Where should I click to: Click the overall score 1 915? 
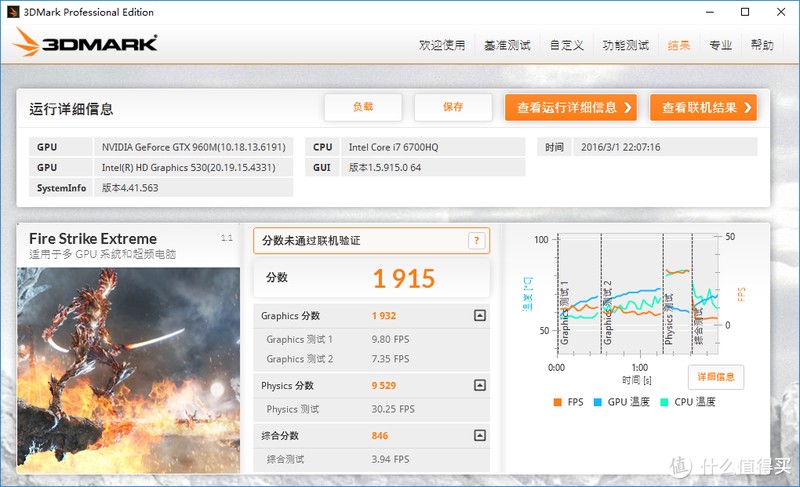coord(404,279)
